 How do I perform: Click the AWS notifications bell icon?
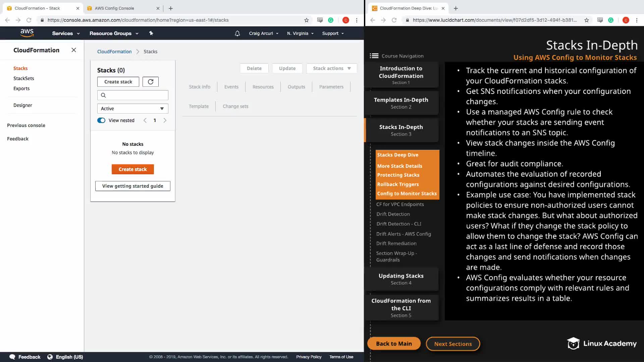237,34
